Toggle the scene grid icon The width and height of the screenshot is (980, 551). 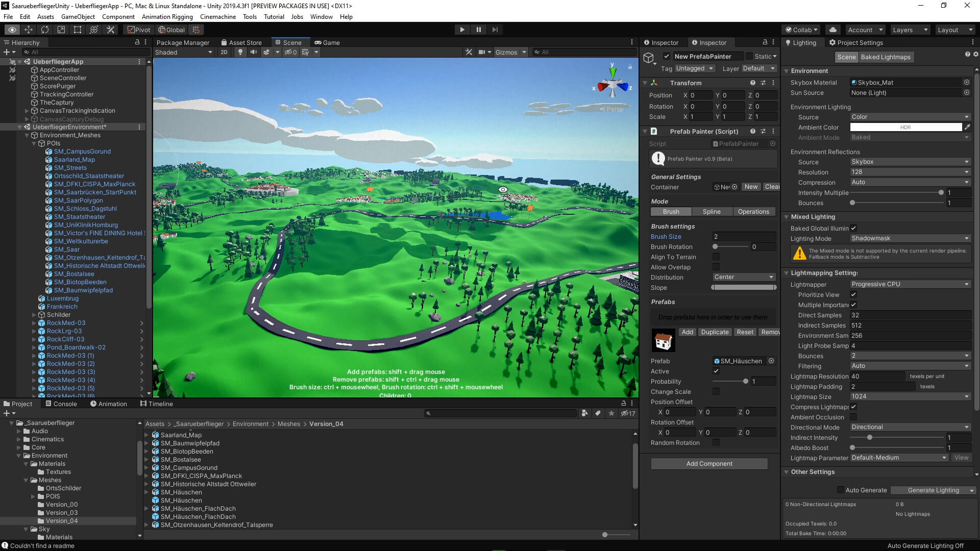(305, 52)
